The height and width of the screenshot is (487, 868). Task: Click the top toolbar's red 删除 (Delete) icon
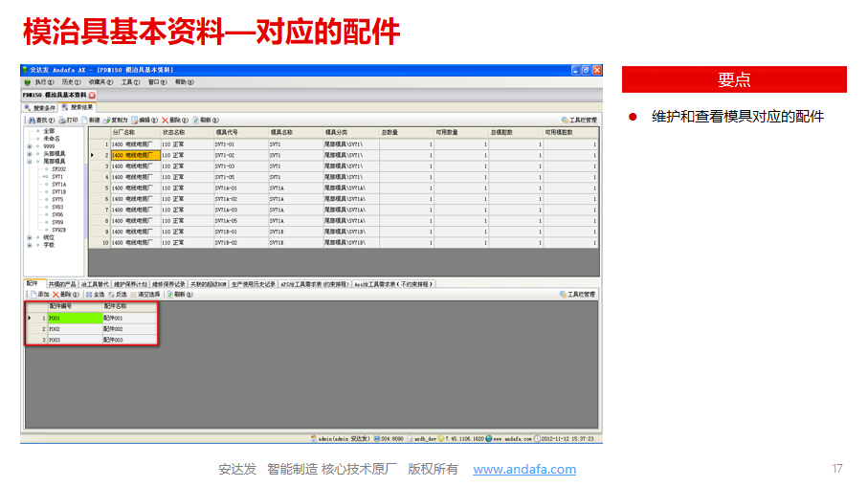pos(174,121)
